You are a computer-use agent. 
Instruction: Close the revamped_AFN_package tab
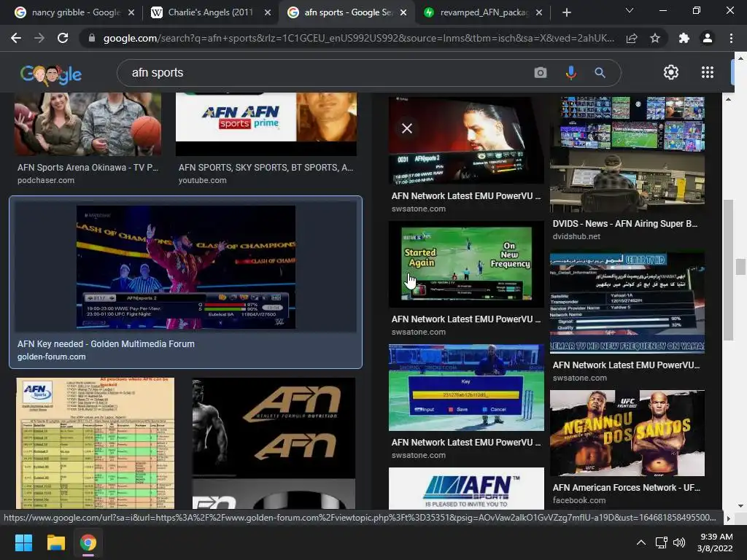(x=539, y=12)
